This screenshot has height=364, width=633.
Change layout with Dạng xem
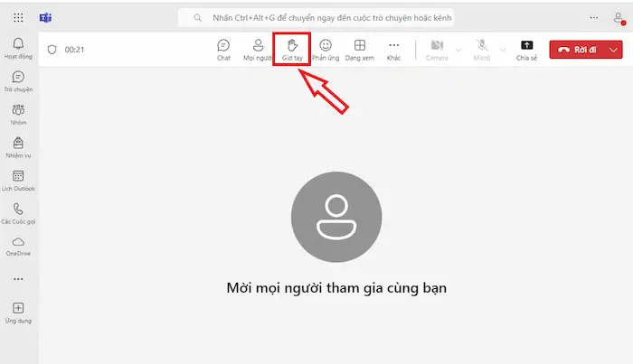pyautogui.click(x=359, y=49)
